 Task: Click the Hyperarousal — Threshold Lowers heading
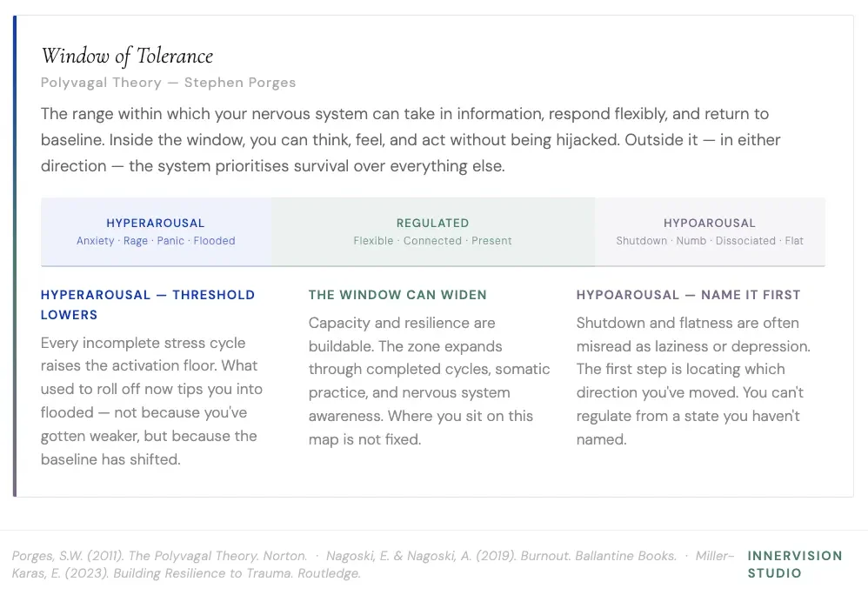[x=148, y=304]
